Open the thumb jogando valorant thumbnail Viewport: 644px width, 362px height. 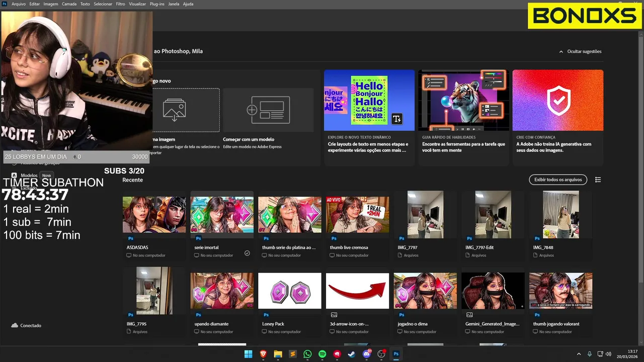pyautogui.click(x=560, y=291)
